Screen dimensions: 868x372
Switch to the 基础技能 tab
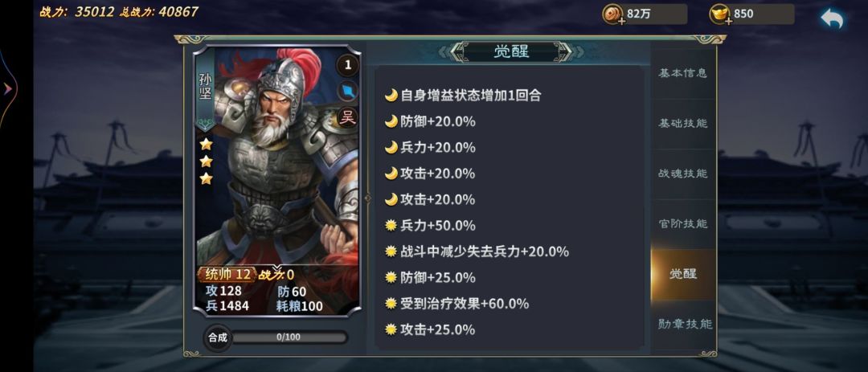click(x=682, y=124)
